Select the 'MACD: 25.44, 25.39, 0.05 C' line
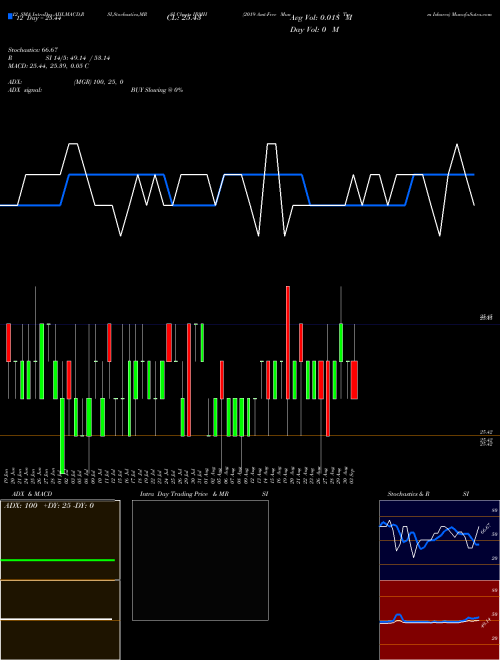Image resolution: width=500 pixels, height=660 pixels. tap(48, 66)
